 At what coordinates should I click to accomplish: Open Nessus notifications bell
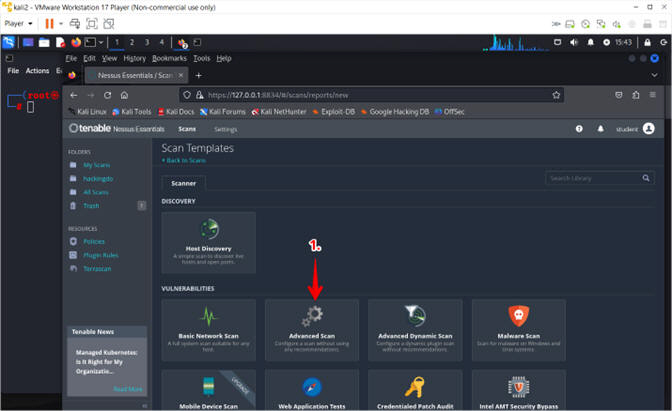601,129
